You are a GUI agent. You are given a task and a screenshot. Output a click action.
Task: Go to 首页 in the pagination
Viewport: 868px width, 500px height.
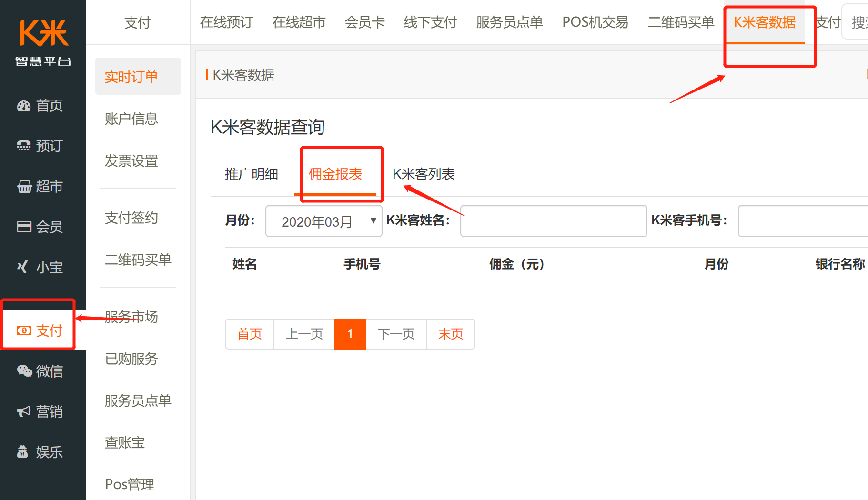(x=250, y=334)
